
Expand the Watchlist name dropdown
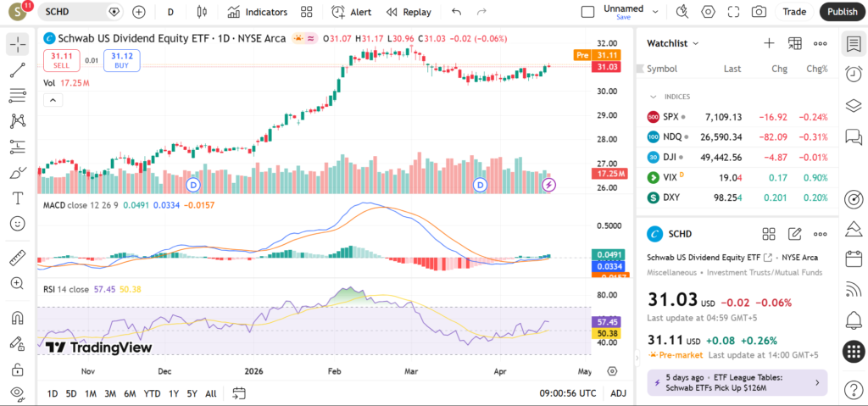point(673,43)
